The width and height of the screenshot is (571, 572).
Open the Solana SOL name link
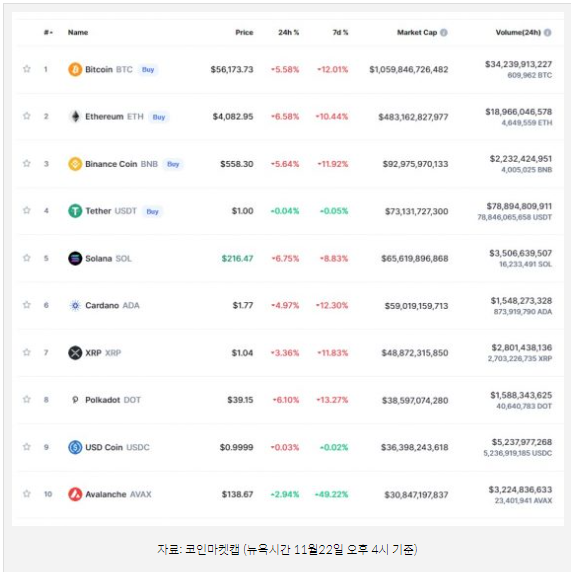108,258
